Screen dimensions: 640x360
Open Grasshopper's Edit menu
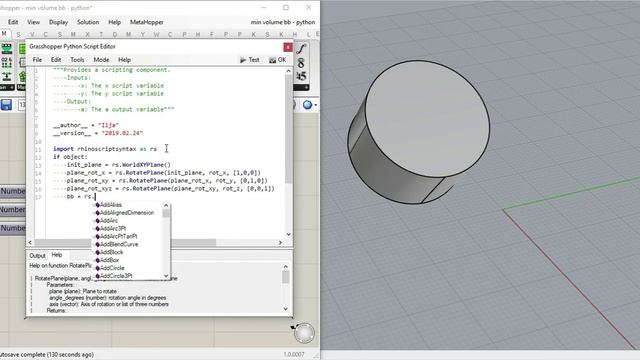[x=13, y=22]
